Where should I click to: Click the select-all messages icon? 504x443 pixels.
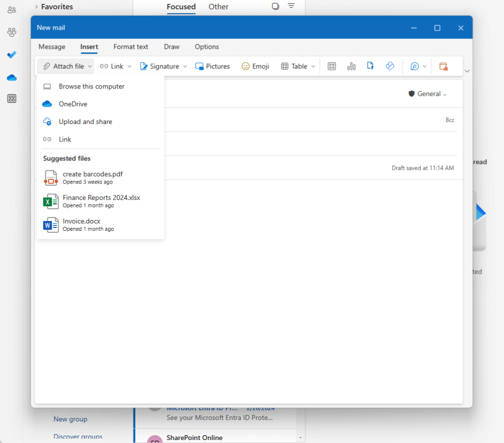pyautogui.click(x=276, y=6)
